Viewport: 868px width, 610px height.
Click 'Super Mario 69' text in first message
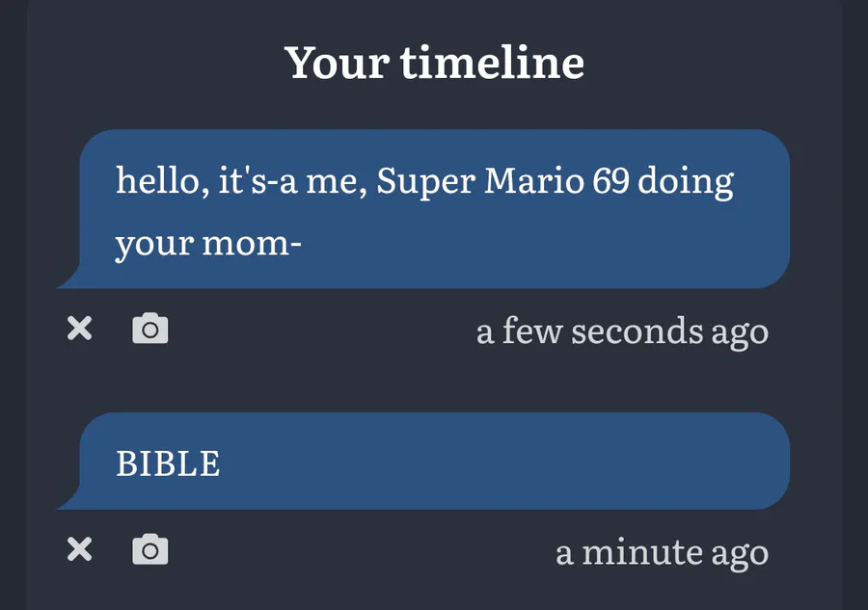[503, 181]
